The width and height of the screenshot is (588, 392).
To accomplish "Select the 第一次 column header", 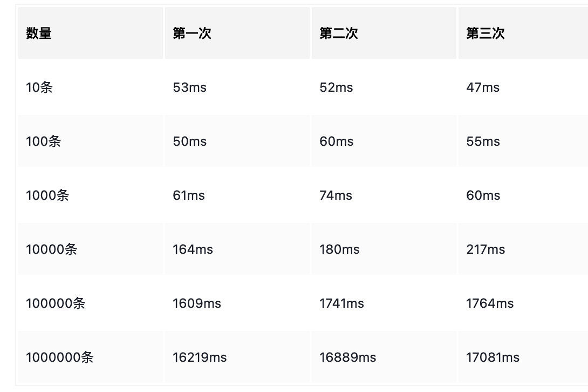I will coord(237,33).
